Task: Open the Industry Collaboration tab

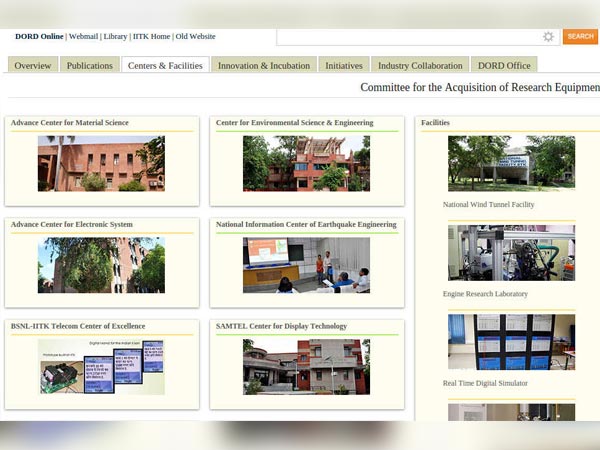Action: (x=420, y=65)
